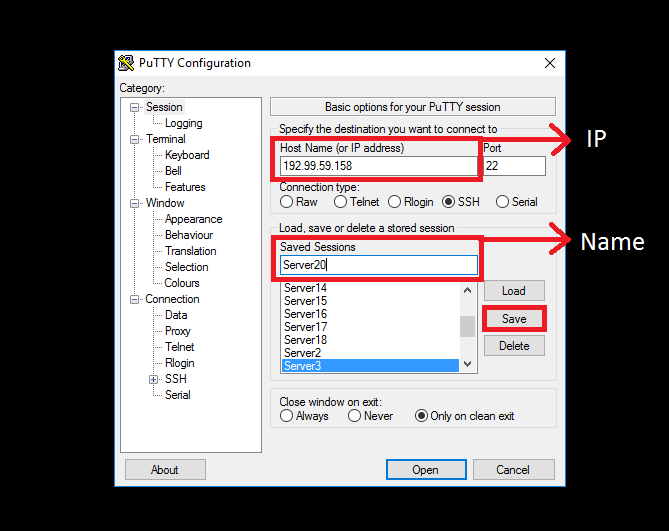669x531 pixels.
Task: Click the Host Name input field
Action: 378,166
